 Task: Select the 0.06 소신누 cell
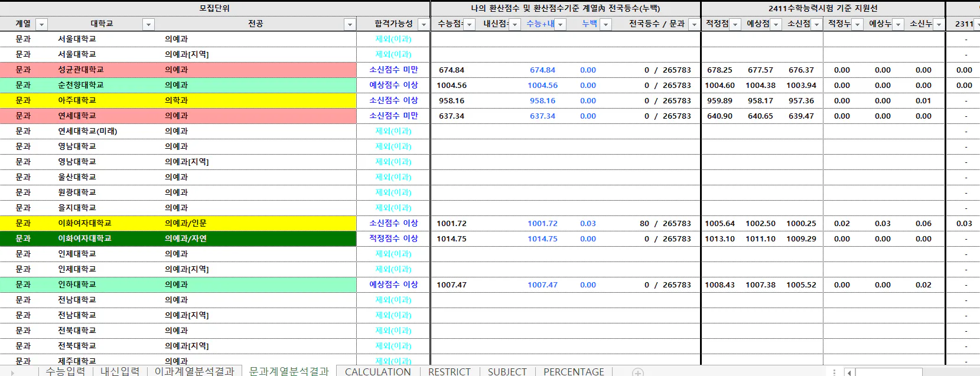923,223
